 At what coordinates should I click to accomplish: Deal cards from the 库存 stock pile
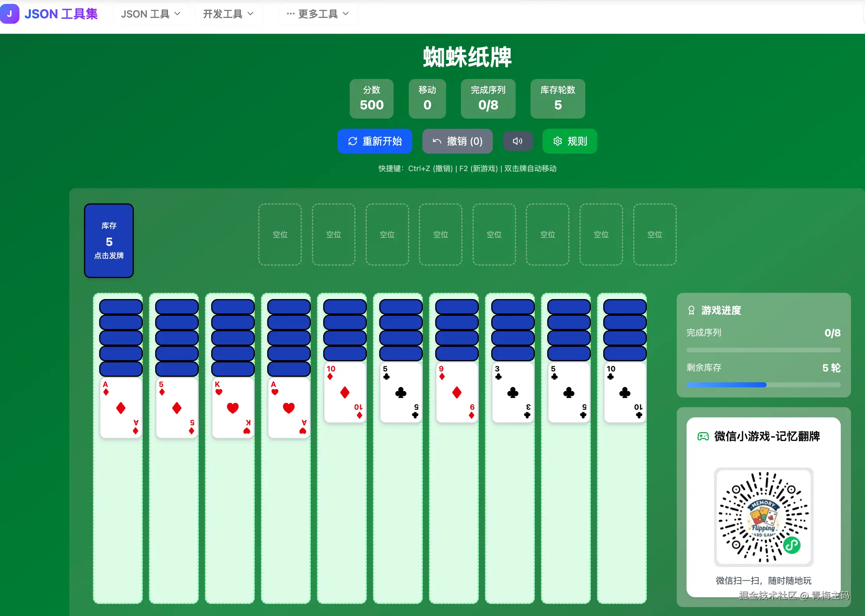pos(109,241)
